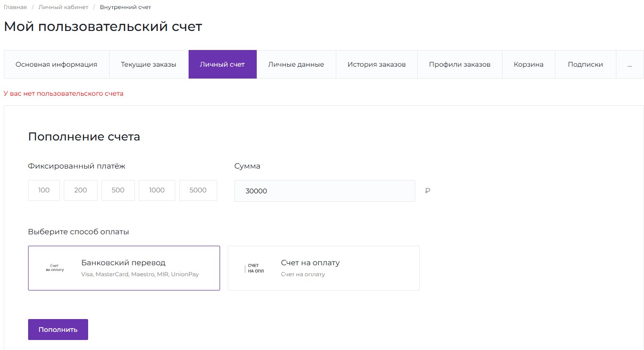The width and height of the screenshot is (644, 350).
Task: Open the Личный счет tab
Action: (x=222, y=64)
